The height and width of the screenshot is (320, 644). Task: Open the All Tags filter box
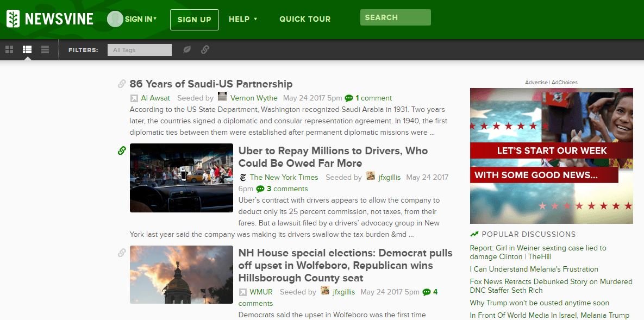click(x=140, y=49)
